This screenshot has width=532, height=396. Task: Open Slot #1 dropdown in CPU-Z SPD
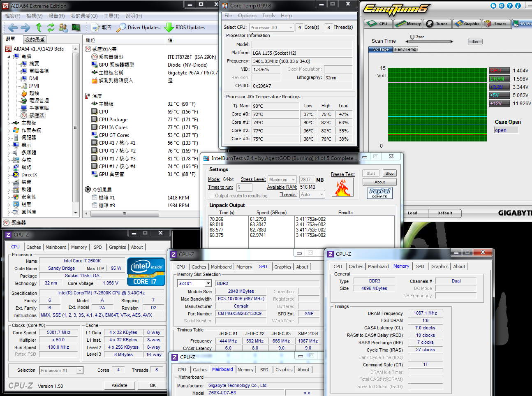click(194, 283)
